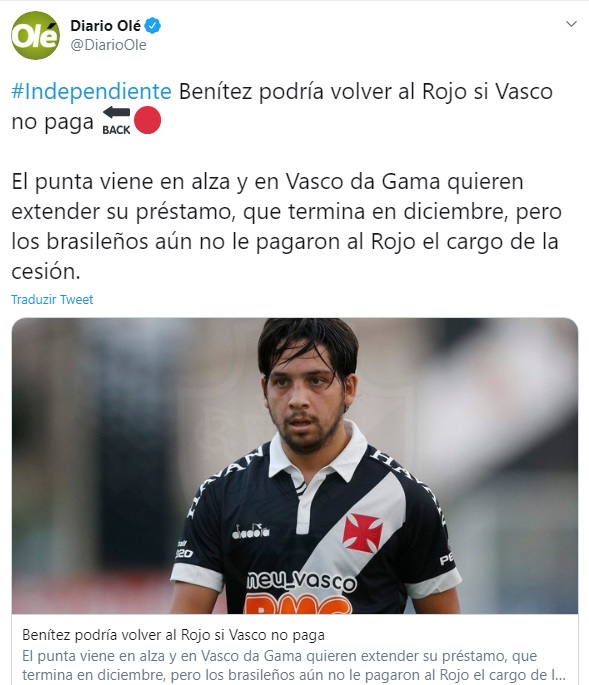589x685 pixels.
Task: Click the word cesión ending the tweet
Action: [46, 272]
